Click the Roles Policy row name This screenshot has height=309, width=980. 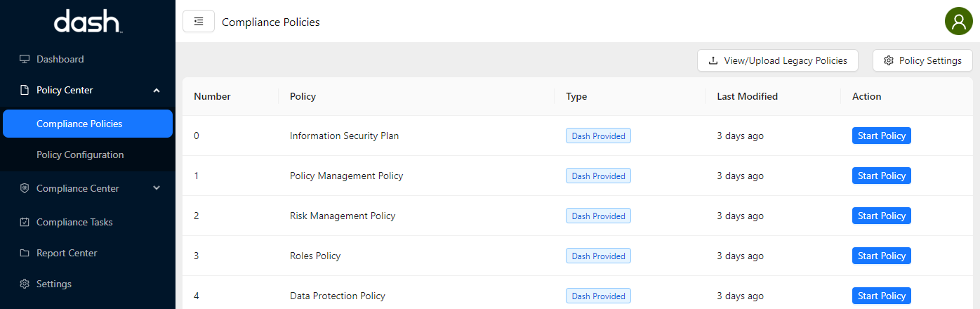point(315,256)
